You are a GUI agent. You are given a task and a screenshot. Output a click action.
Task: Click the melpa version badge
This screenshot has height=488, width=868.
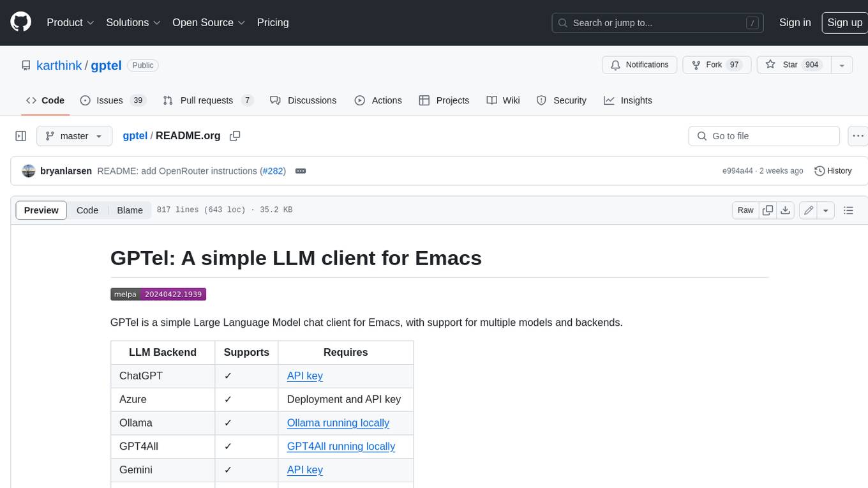point(158,294)
